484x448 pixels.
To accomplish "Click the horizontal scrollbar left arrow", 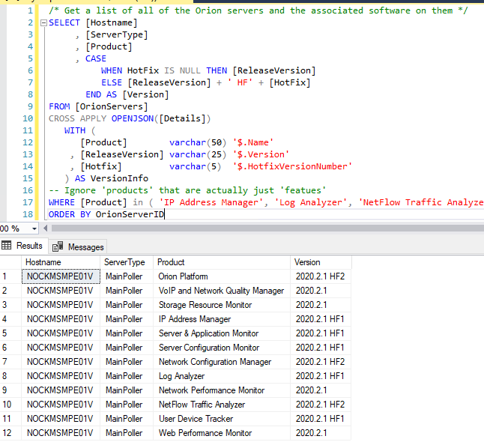I will pyautogui.click(x=46, y=228).
